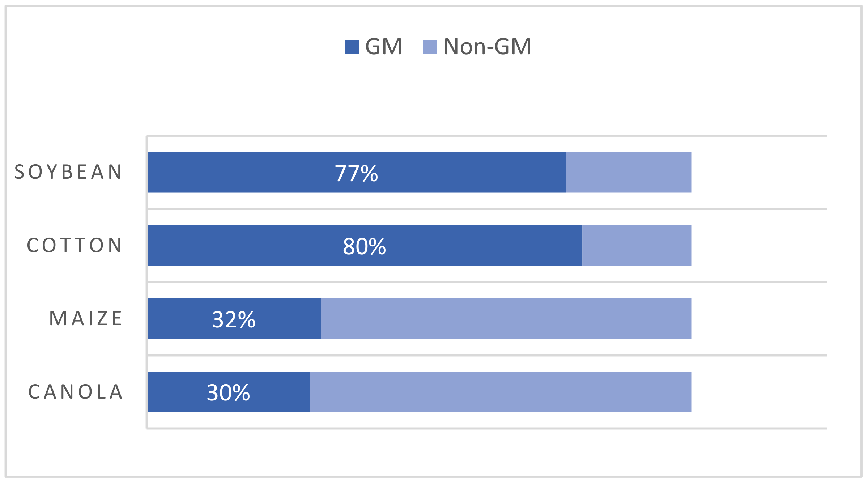The width and height of the screenshot is (868, 484).
Task: Select the COTTON axis category label
Action: tap(75, 245)
